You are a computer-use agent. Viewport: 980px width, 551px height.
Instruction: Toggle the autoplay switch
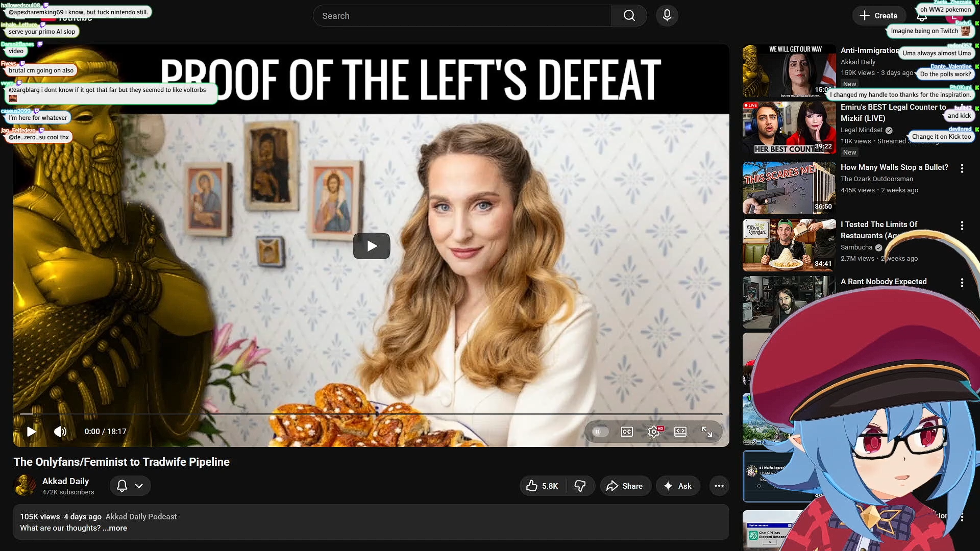(600, 432)
